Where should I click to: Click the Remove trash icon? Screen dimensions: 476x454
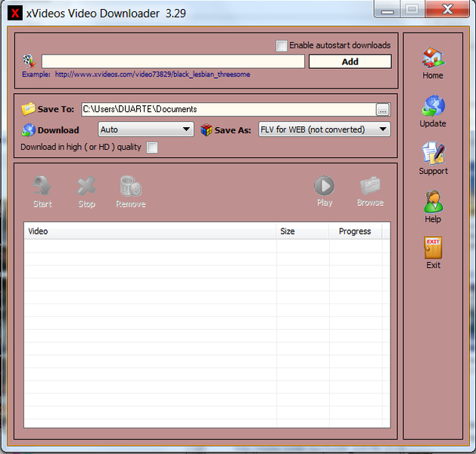pyautogui.click(x=130, y=185)
